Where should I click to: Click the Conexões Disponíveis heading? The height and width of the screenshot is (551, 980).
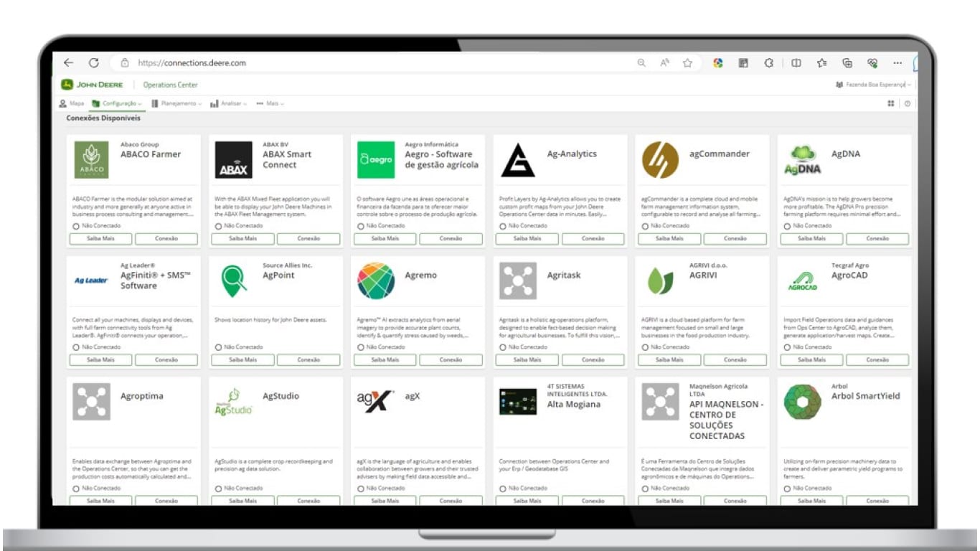(x=103, y=118)
